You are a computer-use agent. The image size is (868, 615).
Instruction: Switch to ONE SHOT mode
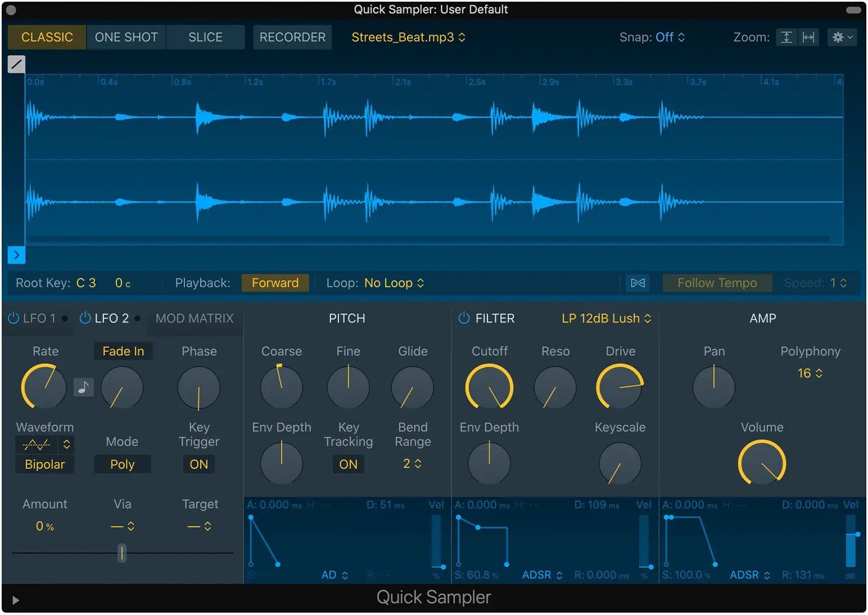click(126, 37)
